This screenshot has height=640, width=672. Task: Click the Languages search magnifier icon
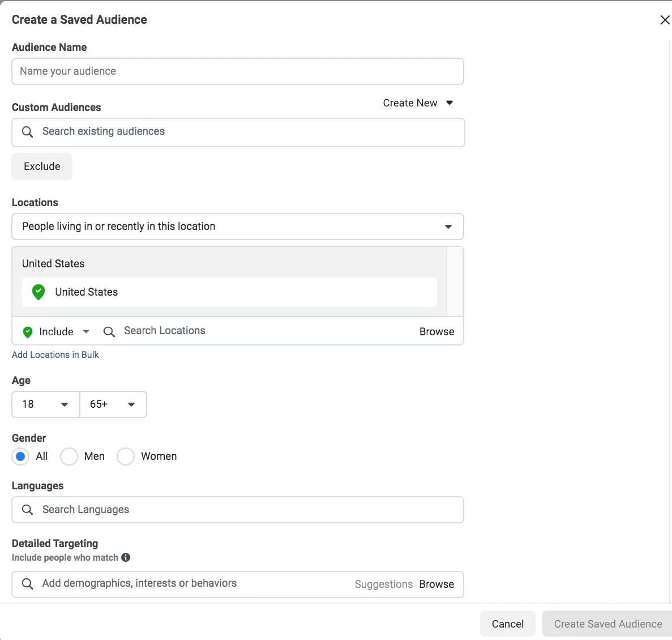tap(27, 510)
